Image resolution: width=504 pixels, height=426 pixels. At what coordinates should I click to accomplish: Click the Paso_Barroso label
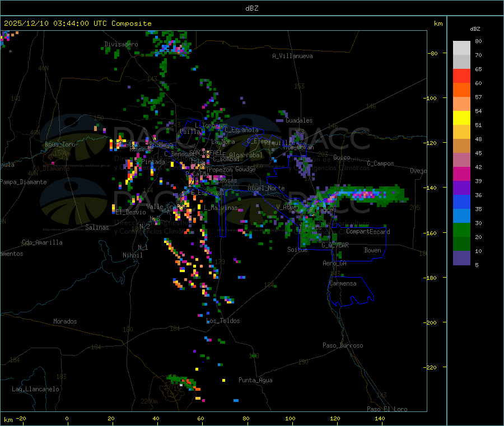coord(343,345)
